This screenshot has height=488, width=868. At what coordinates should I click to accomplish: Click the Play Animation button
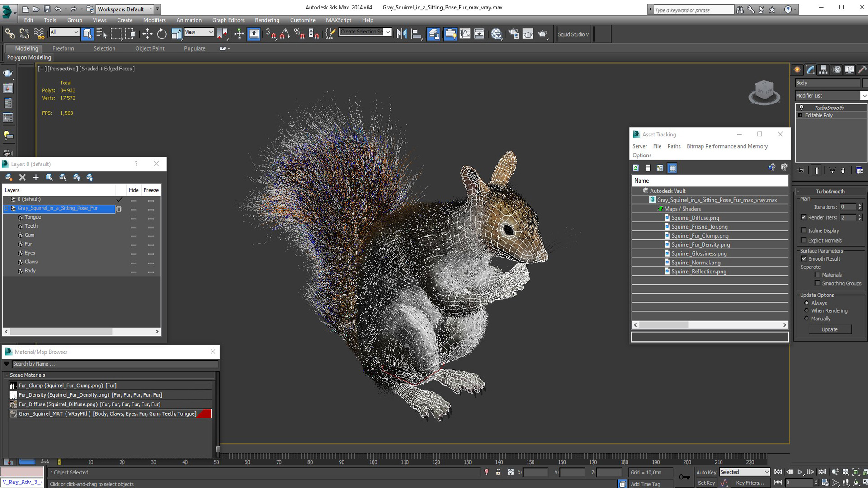pyautogui.click(x=800, y=472)
